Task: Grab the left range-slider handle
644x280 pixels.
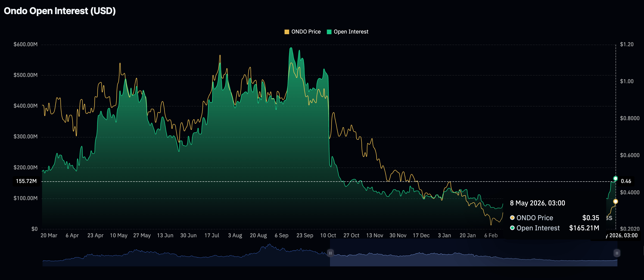Action: click(330, 253)
